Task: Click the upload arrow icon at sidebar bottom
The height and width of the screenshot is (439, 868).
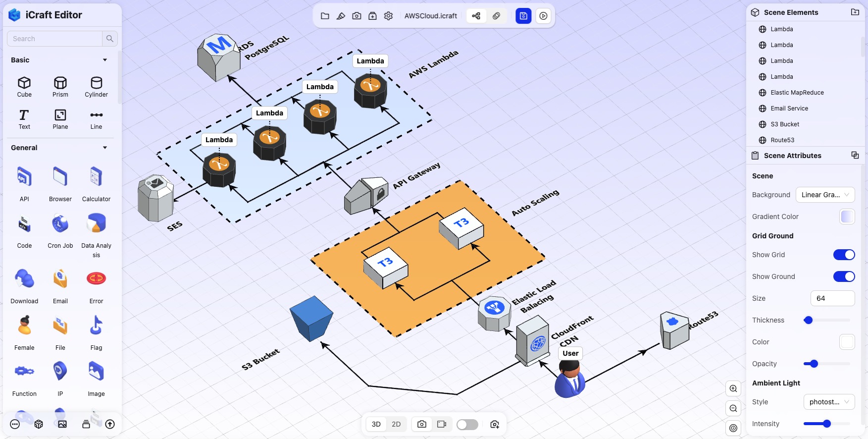Action: pos(110,424)
